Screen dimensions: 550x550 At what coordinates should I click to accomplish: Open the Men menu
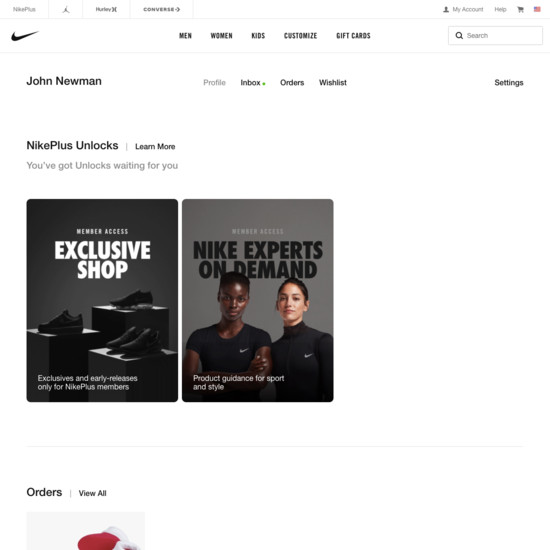click(185, 36)
